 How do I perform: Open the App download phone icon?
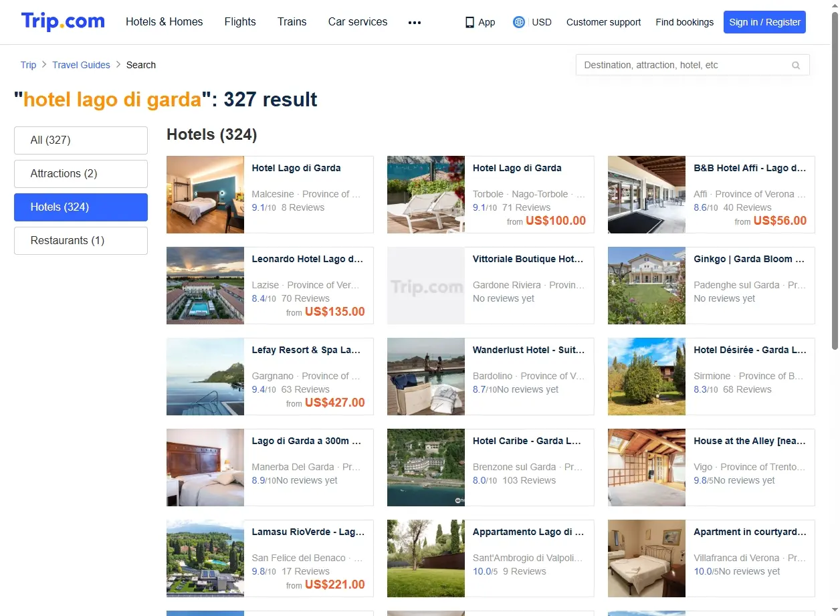tap(469, 22)
